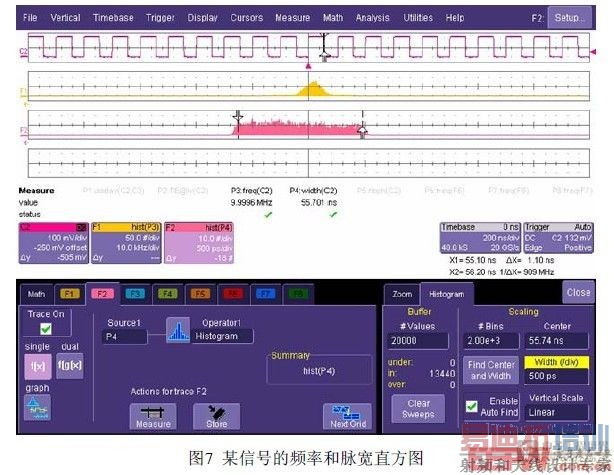Click the C2 trace label
This screenshot has width=614, height=475.
point(23,52)
